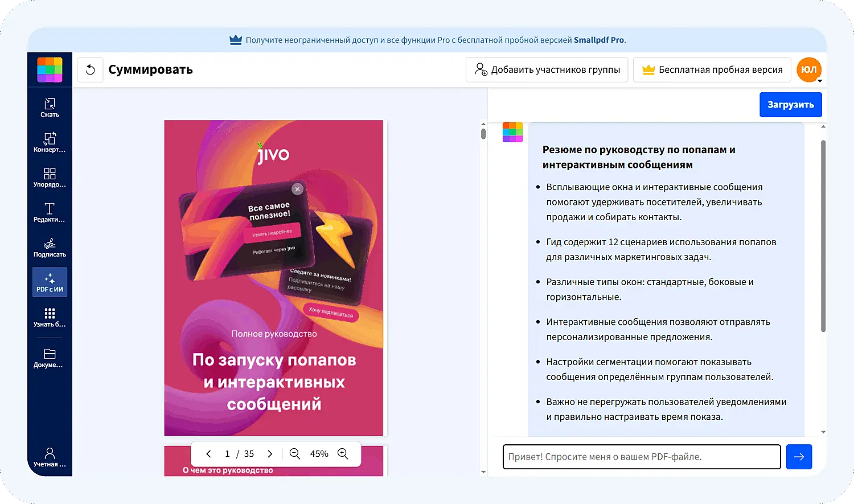
Task: Click the summary heading Резюме по руководству
Action: [x=639, y=157]
